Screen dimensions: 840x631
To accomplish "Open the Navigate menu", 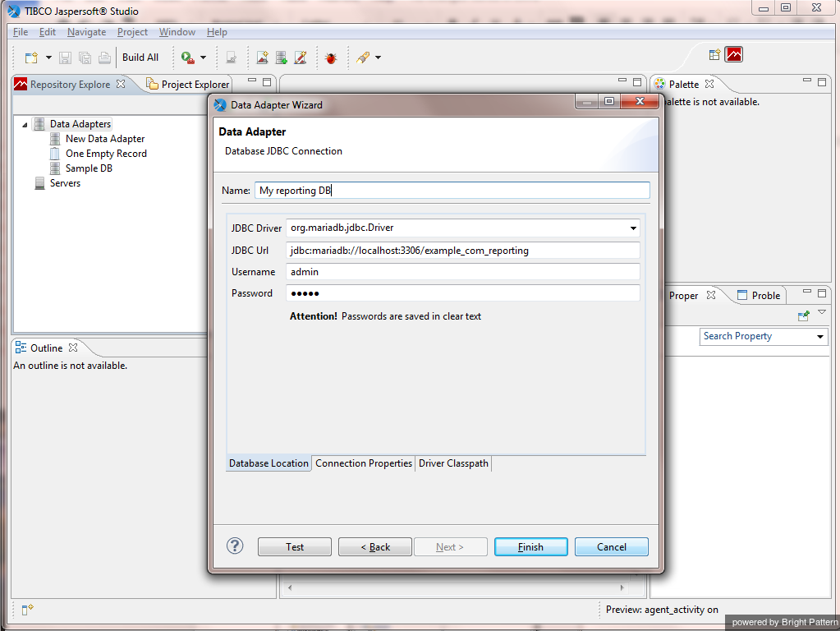I will tap(86, 32).
